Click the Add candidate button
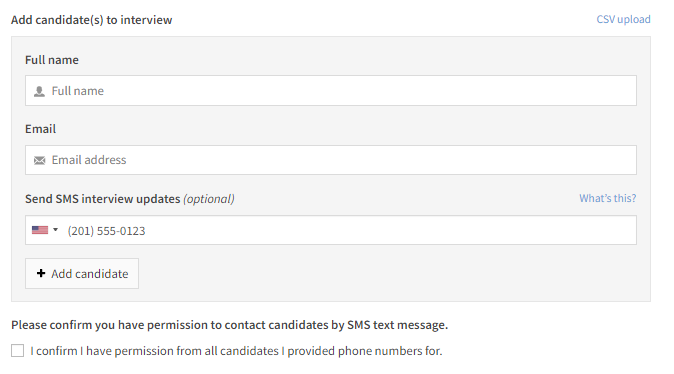This screenshot has width=674, height=374. click(82, 273)
